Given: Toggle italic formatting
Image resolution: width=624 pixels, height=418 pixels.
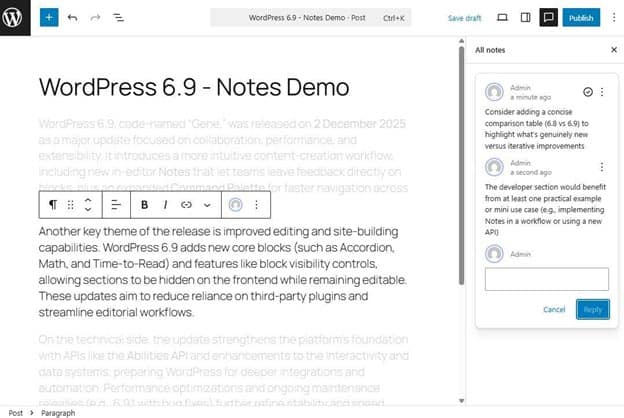Looking at the screenshot, I should pos(165,205).
